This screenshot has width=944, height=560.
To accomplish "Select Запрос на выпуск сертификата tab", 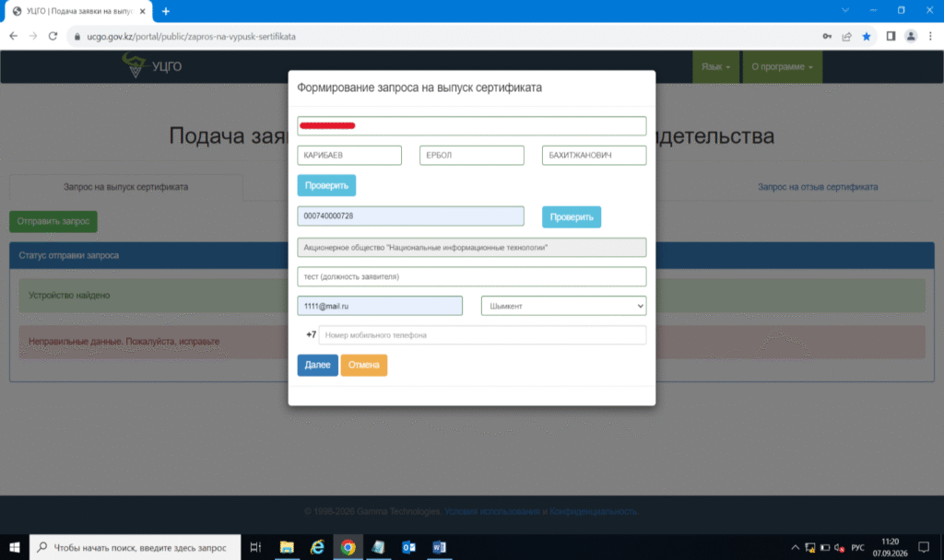I will pos(125,187).
